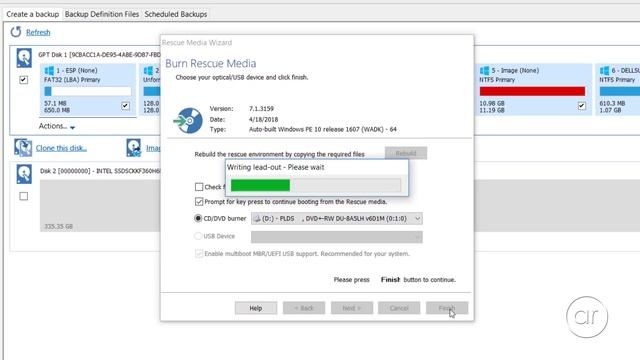Click the Back button in wizard
Screen dimensions: 640x360
[304, 308]
